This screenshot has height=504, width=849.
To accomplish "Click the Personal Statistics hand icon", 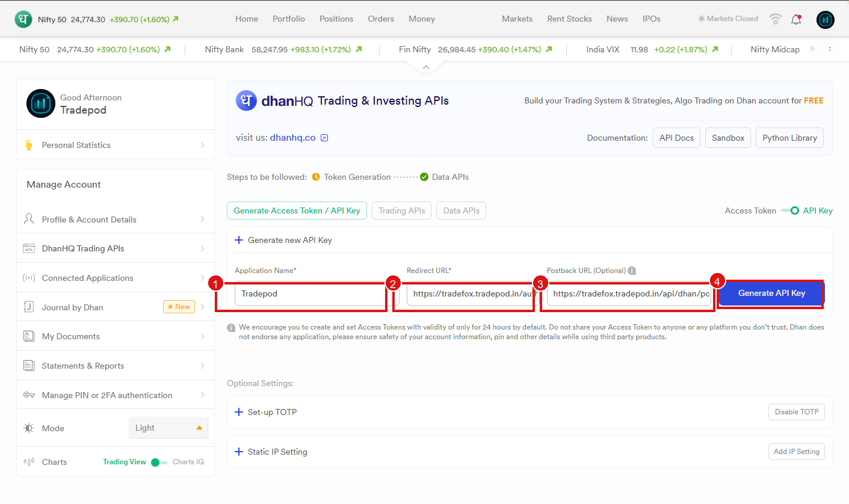I will [28, 145].
